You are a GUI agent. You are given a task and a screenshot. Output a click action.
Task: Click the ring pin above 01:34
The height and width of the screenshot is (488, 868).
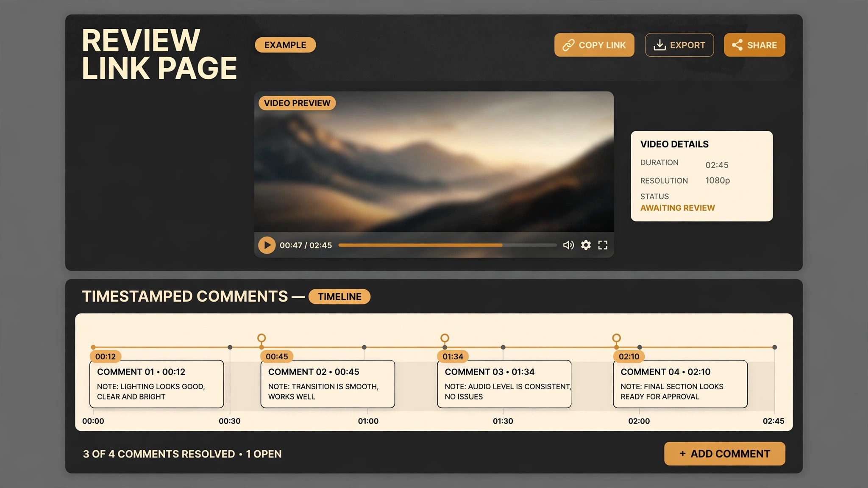(x=445, y=338)
